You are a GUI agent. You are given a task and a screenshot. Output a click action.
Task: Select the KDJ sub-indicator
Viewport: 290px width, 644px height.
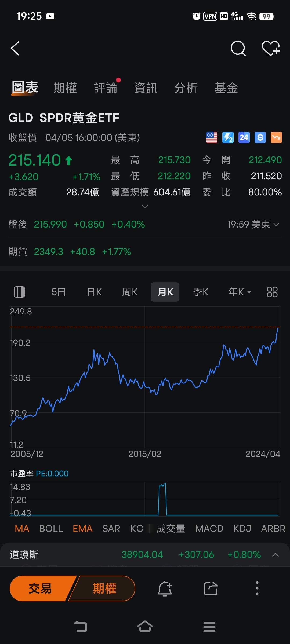tap(242, 529)
